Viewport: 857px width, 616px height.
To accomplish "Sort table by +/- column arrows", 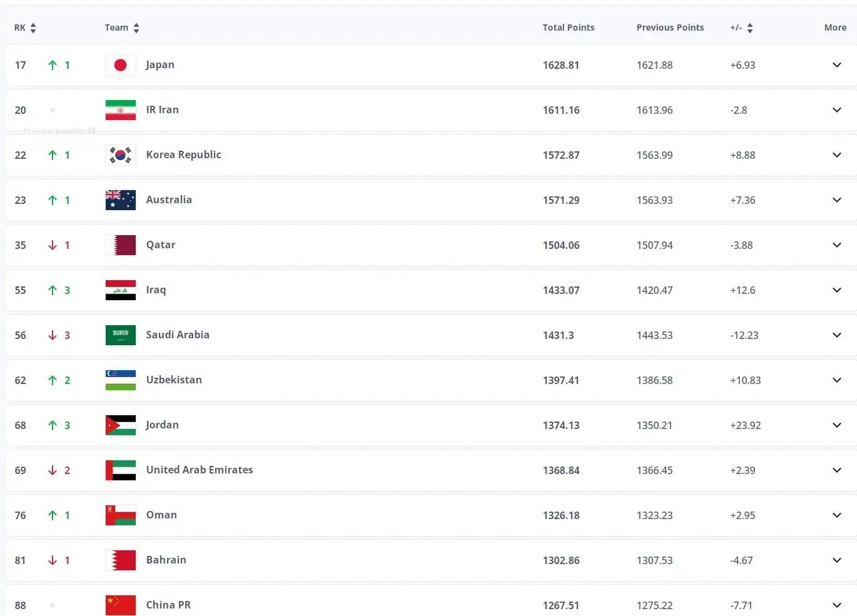I will click(x=750, y=28).
